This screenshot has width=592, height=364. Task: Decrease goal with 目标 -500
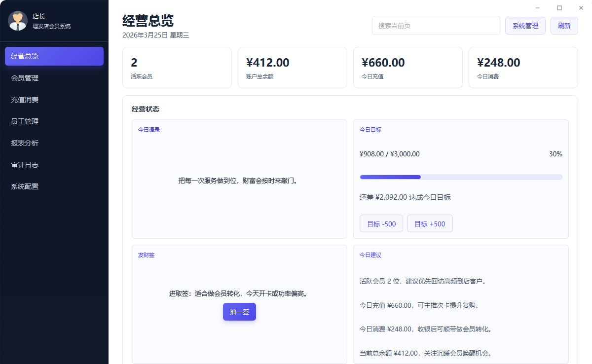point(381,223)
